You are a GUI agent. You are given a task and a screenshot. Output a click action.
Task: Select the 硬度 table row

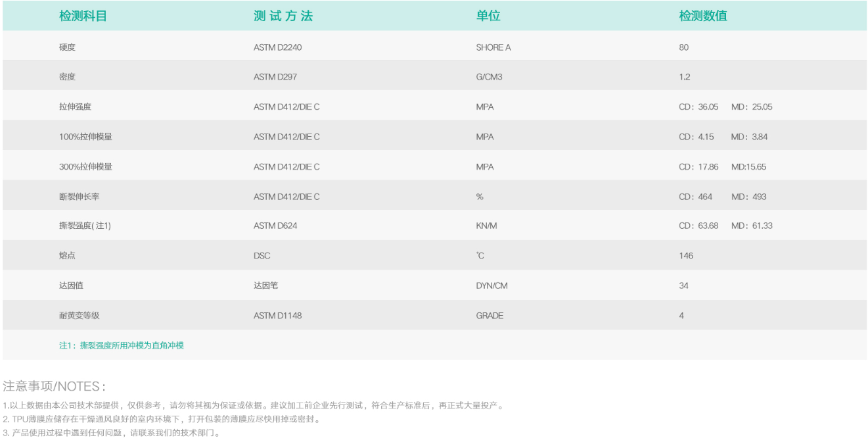point(66,47)
